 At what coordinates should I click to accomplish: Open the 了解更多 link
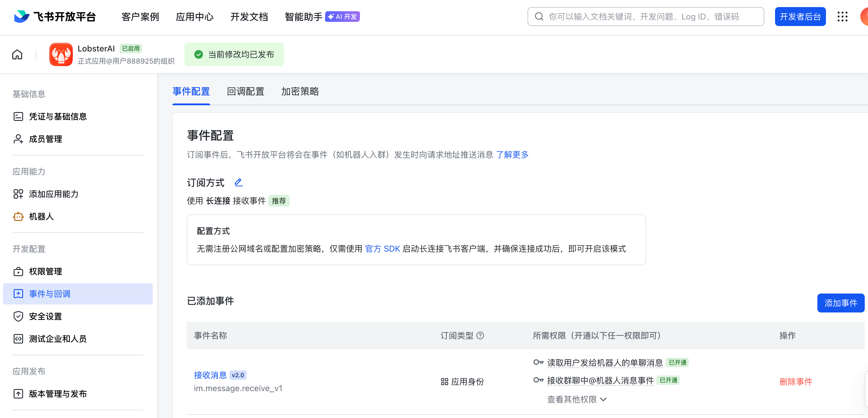pyautogui.click(x=512, y=155)
